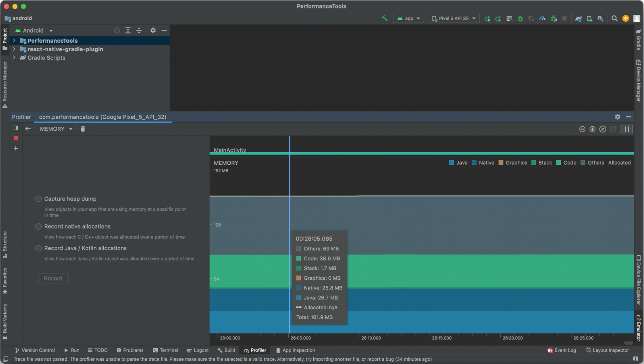Open the MEMORY profiler dropdown
Image resolution: width=644 pixels, height=364 pixels.
pyautogui.click(x=56, y=129)
